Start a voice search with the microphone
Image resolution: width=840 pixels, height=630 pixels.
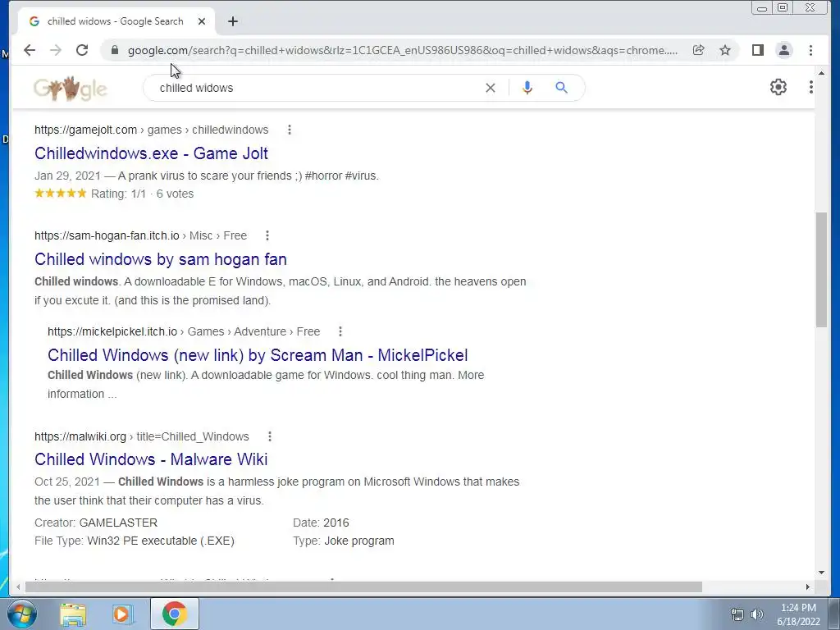(x=527, y=88)
